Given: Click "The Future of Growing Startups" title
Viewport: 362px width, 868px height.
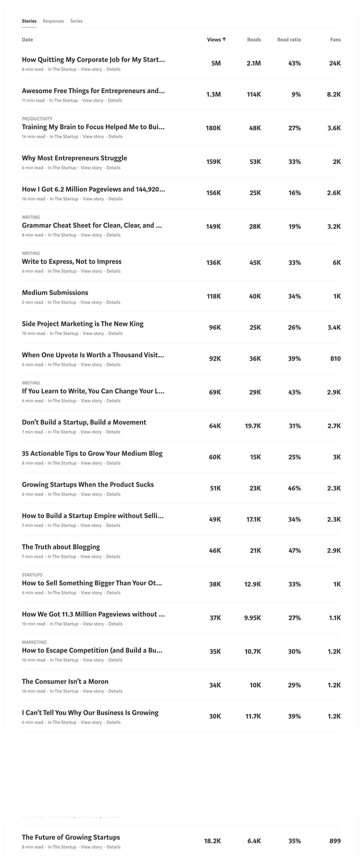Looking at the screenshot, I should point(71,837).
